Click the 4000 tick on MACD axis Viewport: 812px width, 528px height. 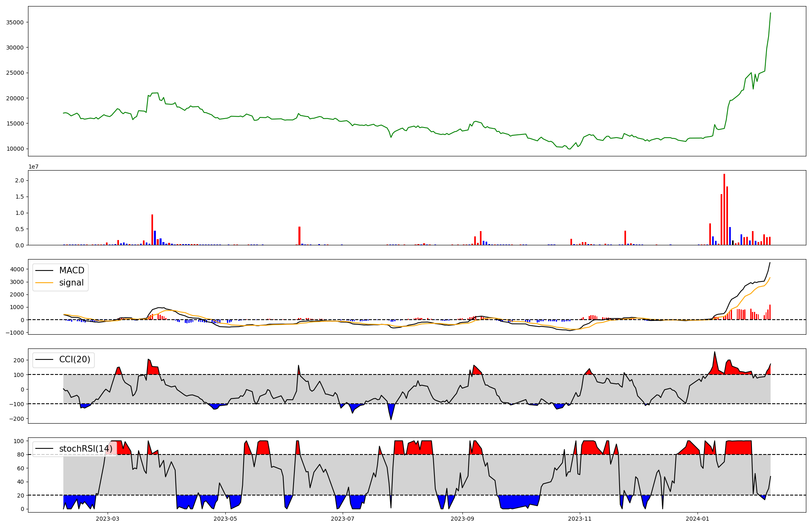(x=17, y=269)
